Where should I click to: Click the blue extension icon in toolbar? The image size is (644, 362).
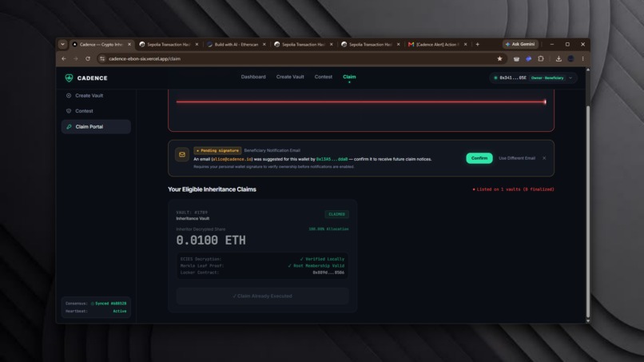[x=529, y=59]
